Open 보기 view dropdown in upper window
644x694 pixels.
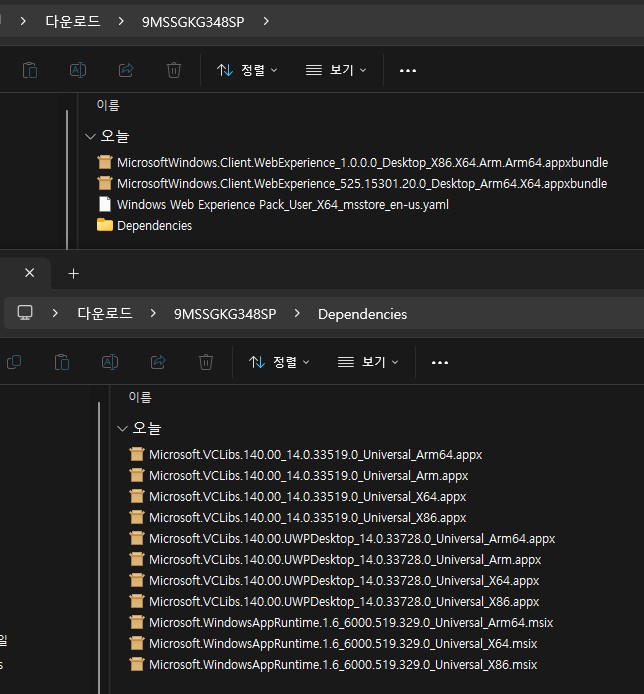(336, 70)
